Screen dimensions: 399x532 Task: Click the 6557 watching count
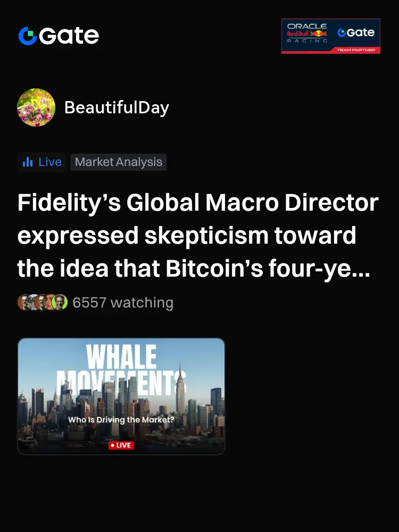[123, 302]
